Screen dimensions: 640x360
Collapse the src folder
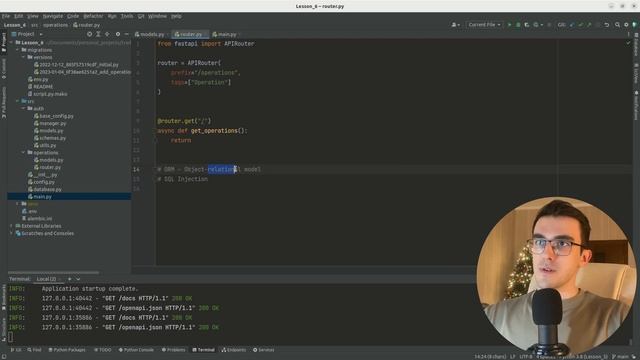(x=18, y=101)
